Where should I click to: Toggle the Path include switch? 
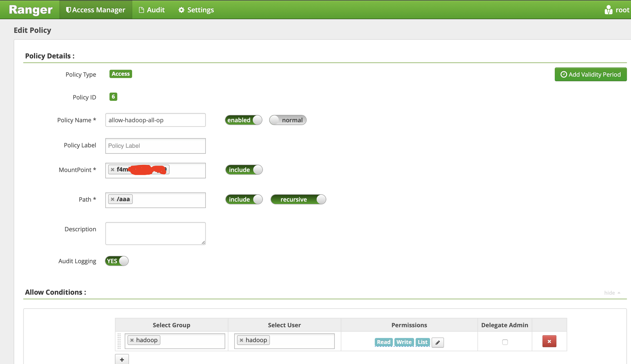point(244,199)
